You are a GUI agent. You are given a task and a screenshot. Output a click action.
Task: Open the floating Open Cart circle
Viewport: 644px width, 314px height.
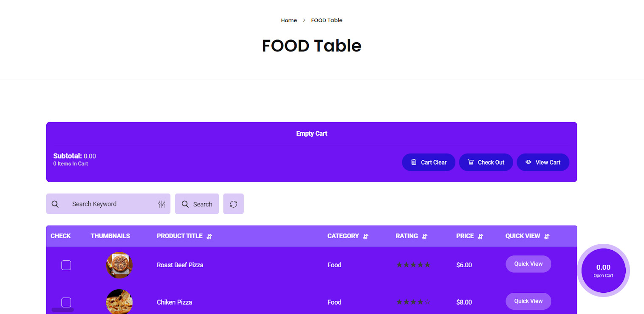point(603,271)
